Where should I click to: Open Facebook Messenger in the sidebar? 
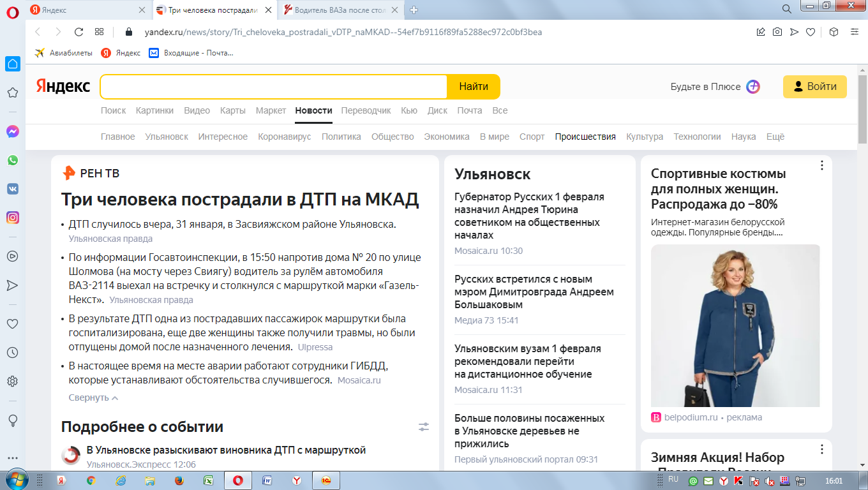(12, 131)
